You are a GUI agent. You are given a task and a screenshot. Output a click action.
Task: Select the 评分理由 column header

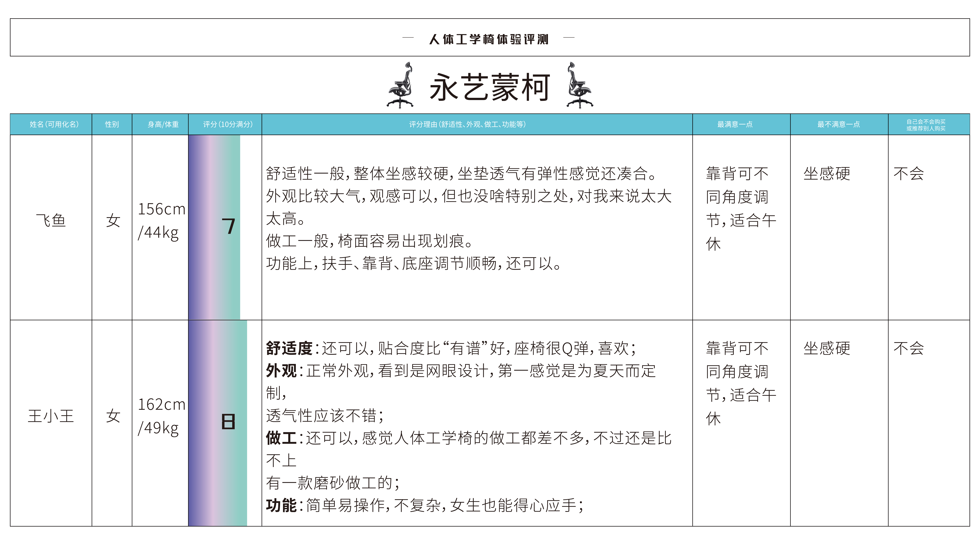click(477, 124)
